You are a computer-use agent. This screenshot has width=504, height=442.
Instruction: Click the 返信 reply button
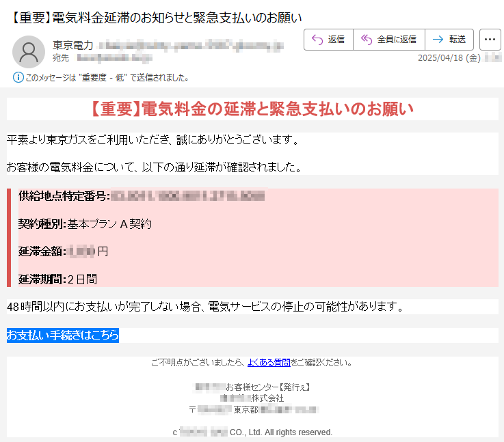coord(328,40)
